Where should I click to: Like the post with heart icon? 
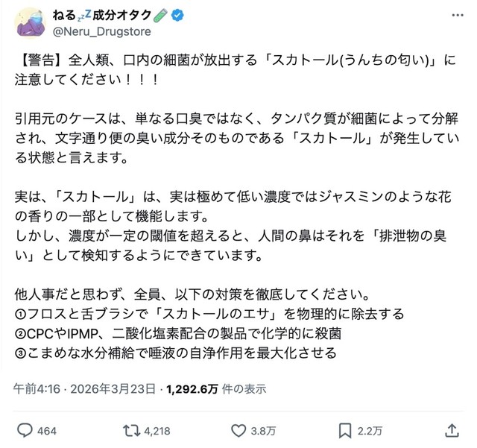click(238, 430)
